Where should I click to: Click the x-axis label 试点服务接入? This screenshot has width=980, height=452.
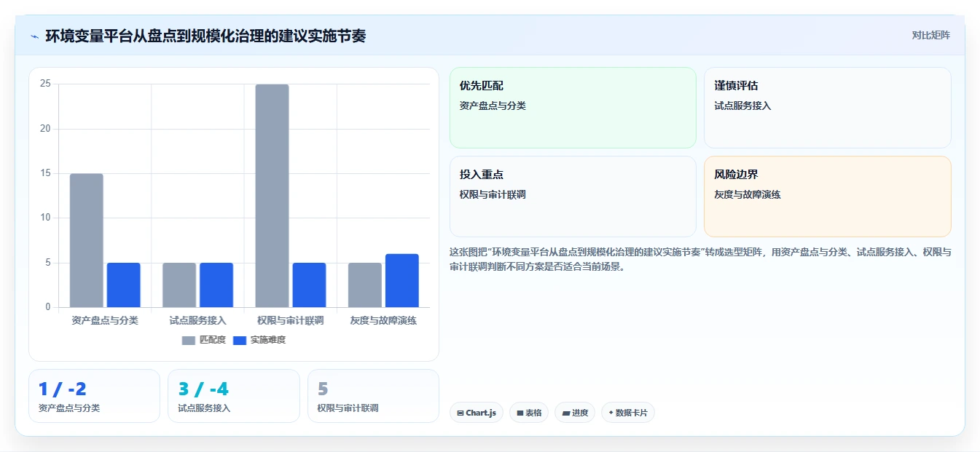[197, 320]
